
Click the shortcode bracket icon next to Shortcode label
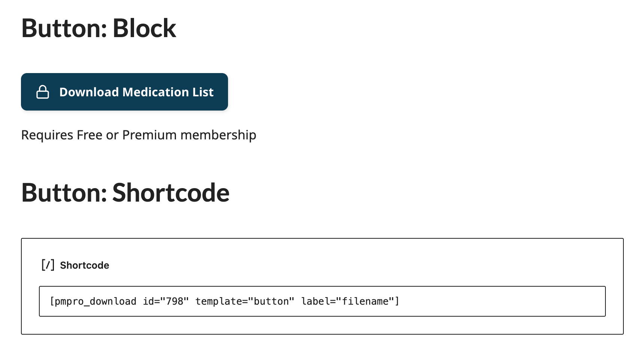[x=48, y=265]
